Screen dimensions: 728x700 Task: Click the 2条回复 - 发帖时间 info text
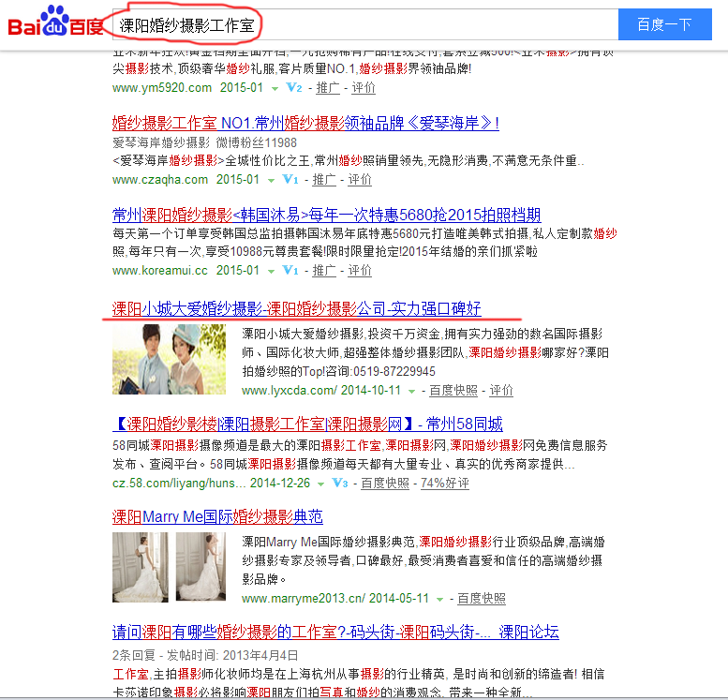tap(205, 655)
